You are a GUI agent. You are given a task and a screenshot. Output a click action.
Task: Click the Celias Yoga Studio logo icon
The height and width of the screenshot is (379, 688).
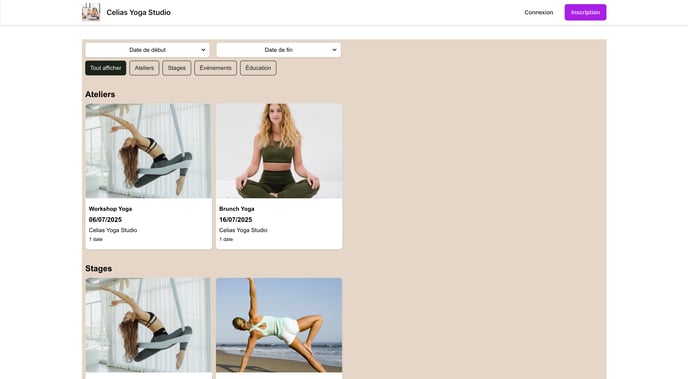click(x=91, y=12)
